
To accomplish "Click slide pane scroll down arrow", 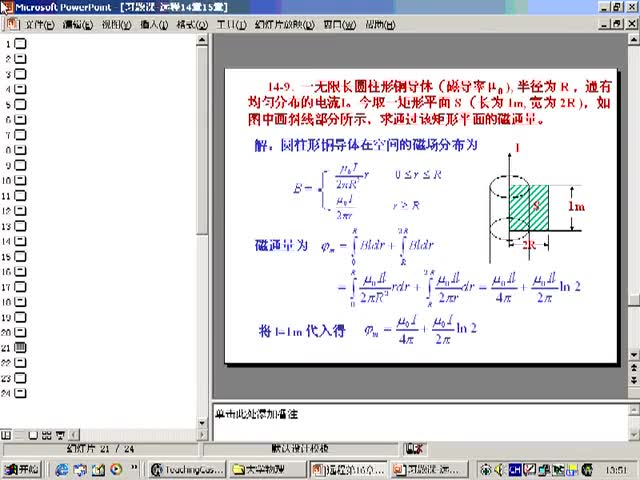I will pyautogui.click(x=634, y=355).
